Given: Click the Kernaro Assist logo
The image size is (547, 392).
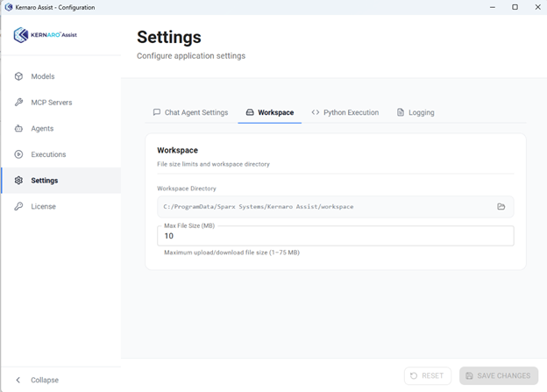Looking at the screenshot, I should point(46,36).
